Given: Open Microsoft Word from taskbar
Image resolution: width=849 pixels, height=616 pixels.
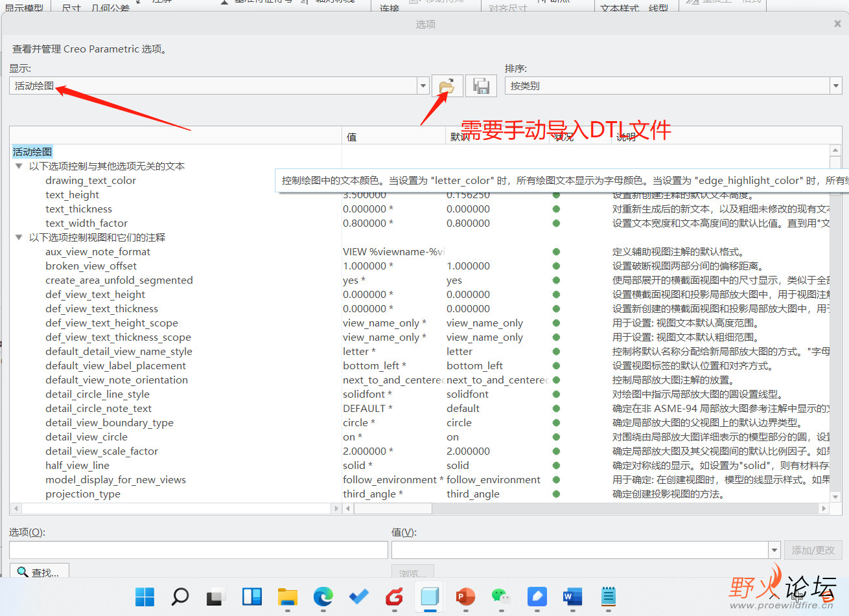Looking at the screenshot, I should point(572,597).
